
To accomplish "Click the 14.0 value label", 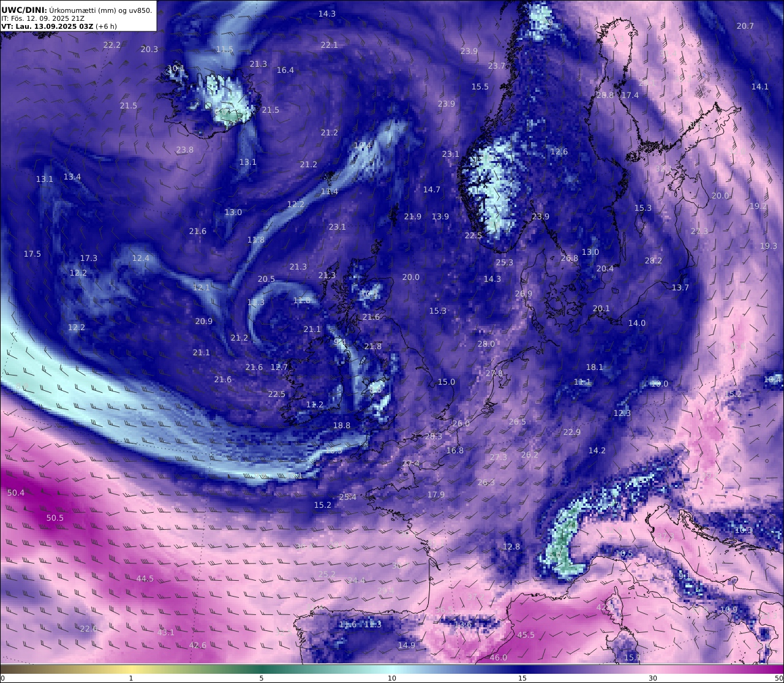I will (x=636, y=323).
